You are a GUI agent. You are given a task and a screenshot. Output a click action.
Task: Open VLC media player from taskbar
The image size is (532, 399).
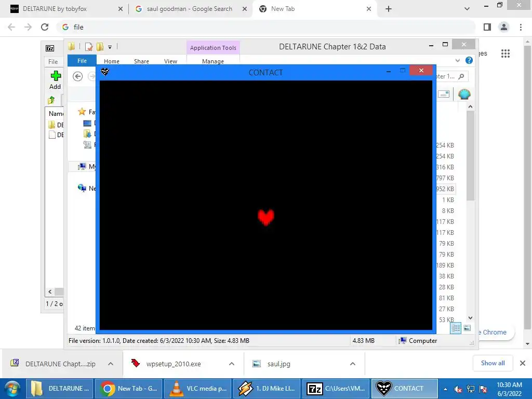[x=198, y=389]
